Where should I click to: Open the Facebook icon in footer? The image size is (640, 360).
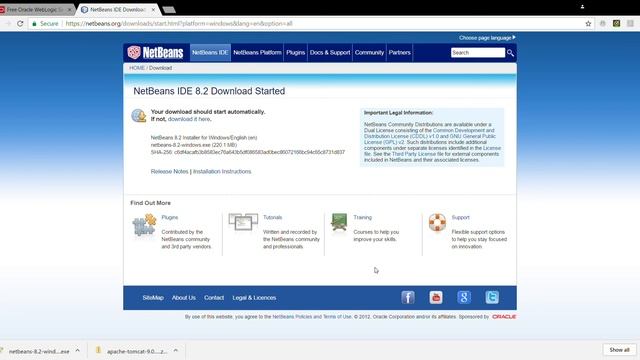pyautogui.click(x=408, y=297)
